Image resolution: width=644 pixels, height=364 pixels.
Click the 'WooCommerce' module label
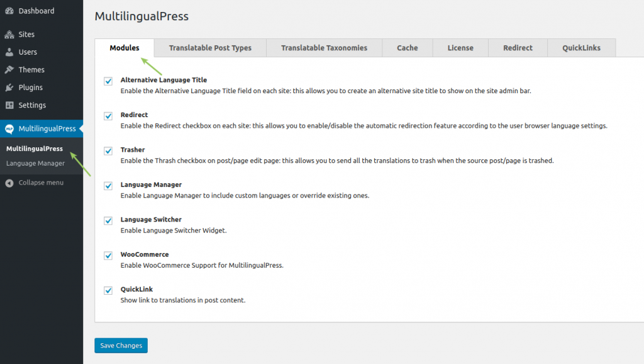(x=144, y=254)
